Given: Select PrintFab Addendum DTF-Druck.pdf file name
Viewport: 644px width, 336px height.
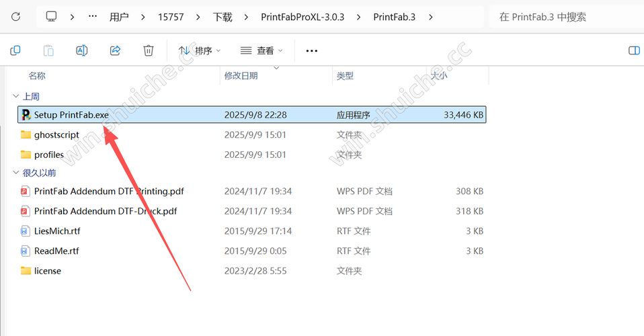Looking at the screenshot, I should (x=106, y=211).
